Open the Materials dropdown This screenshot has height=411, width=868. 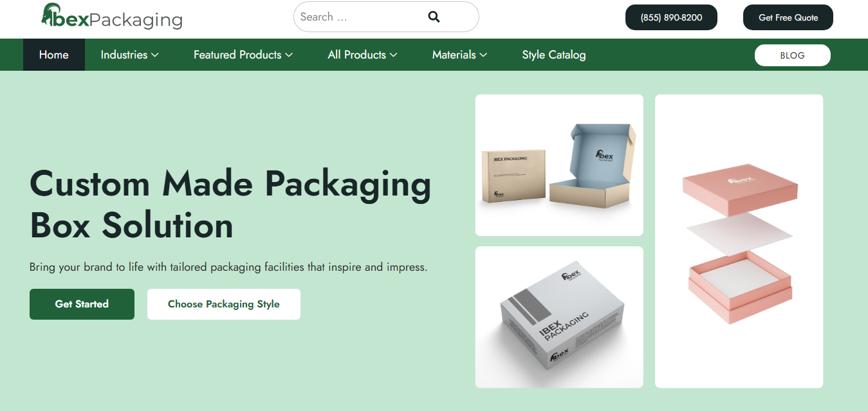[459, 55]
